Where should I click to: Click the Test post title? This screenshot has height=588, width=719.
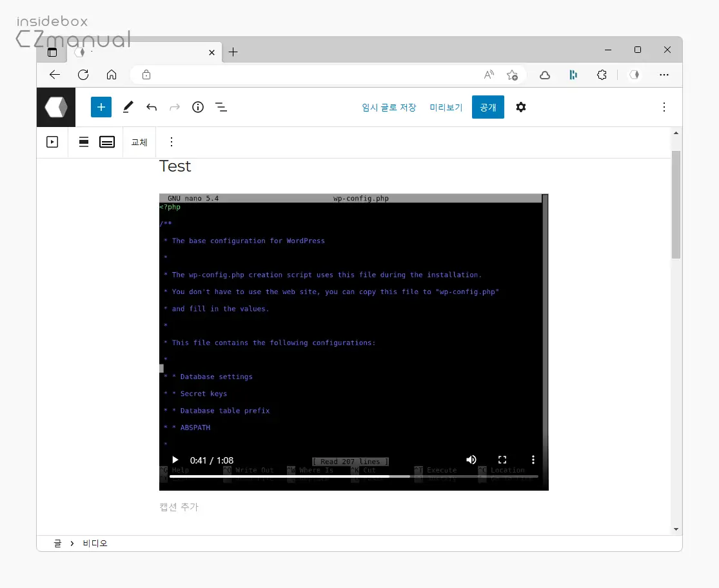pyautogui.click(x=175, y=166)
